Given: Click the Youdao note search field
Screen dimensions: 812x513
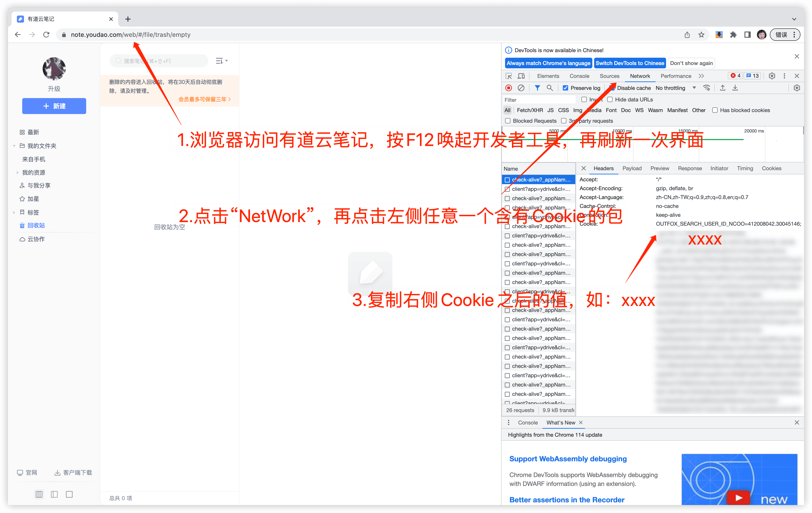Looking at the screenshot, I should (x=159, y=61).
